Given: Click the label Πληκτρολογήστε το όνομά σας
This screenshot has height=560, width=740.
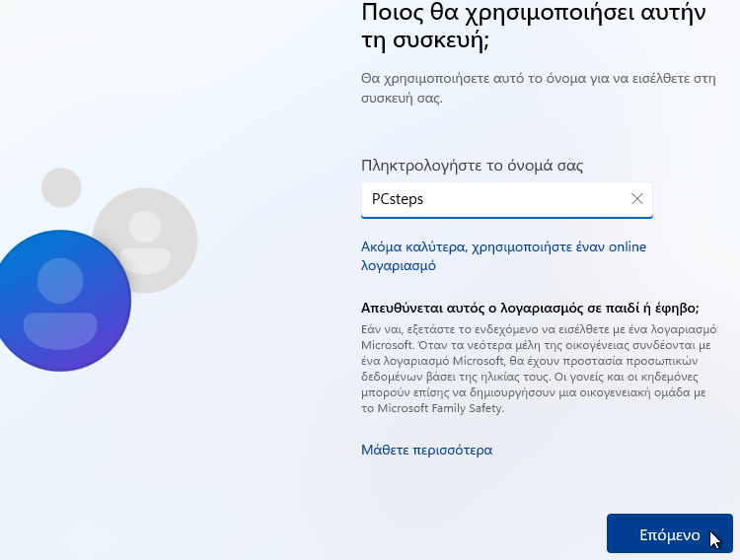Looking at the screenshot, I should click(x=472, y=166).
